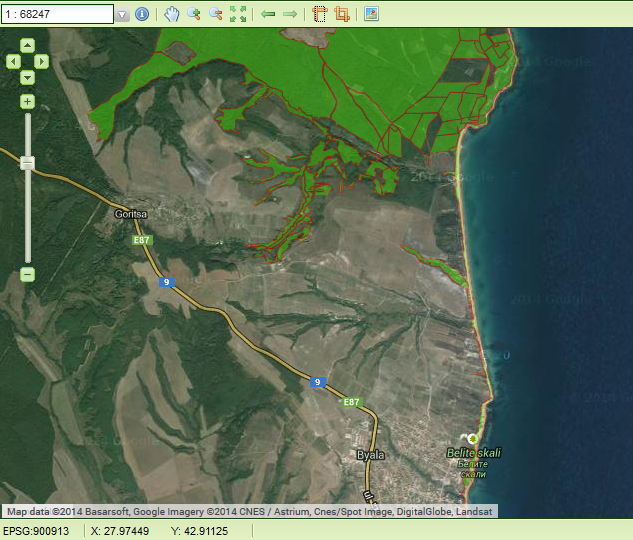
Task: Click the plus zoom button above slider
Action: pos(27,101)
